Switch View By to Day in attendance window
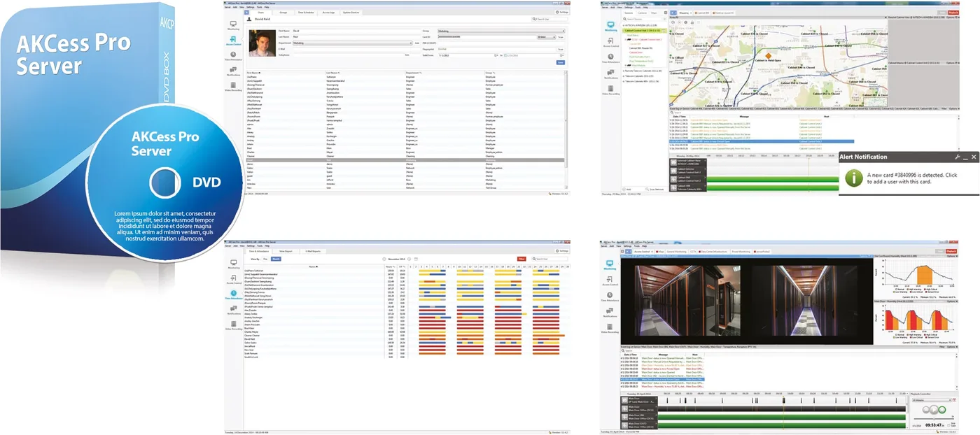This screenshot has width=980, height=435. [x=265, y=259]
